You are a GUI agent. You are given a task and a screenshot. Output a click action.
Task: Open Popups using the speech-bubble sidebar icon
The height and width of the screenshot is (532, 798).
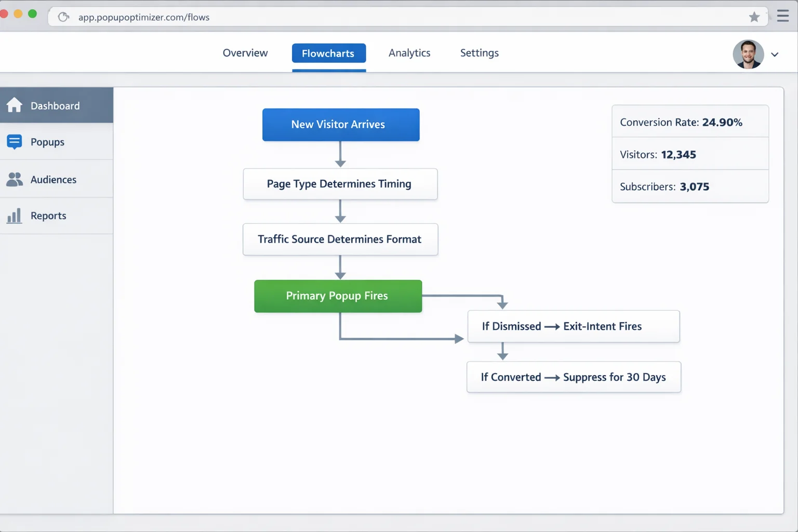[14, 141]
